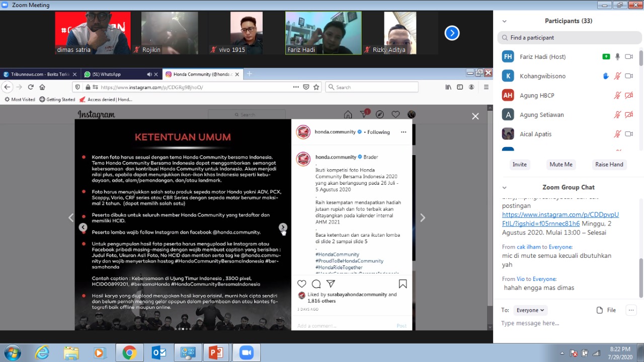Attach a File in the chat
This screenshot has height=362, width=644.
pos(606,310)
